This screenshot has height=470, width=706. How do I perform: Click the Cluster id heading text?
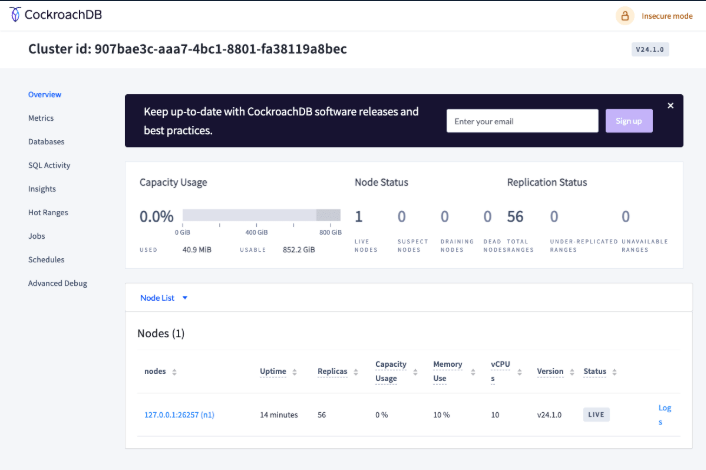187,49
